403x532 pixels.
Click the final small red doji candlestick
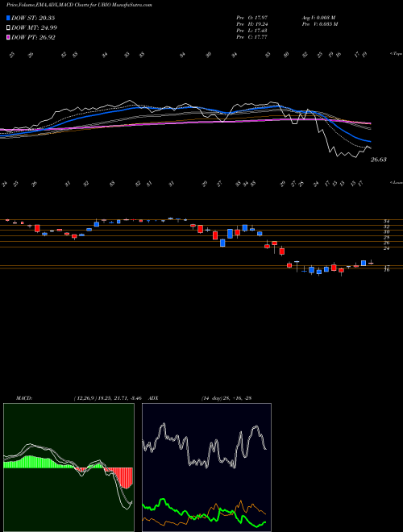point(371,263)
